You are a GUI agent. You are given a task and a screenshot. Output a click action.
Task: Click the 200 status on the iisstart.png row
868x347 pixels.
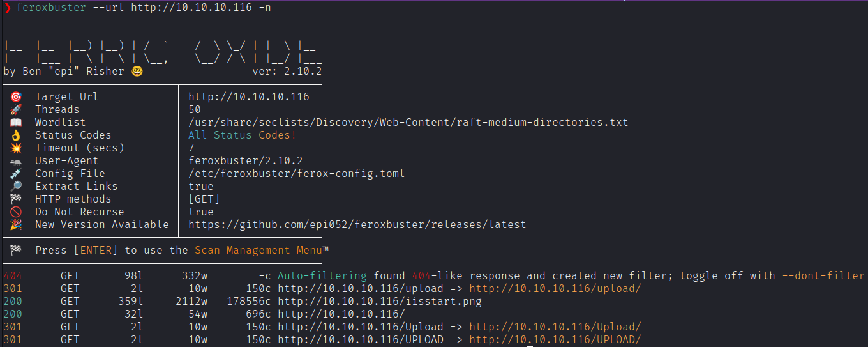click(13, 302)
